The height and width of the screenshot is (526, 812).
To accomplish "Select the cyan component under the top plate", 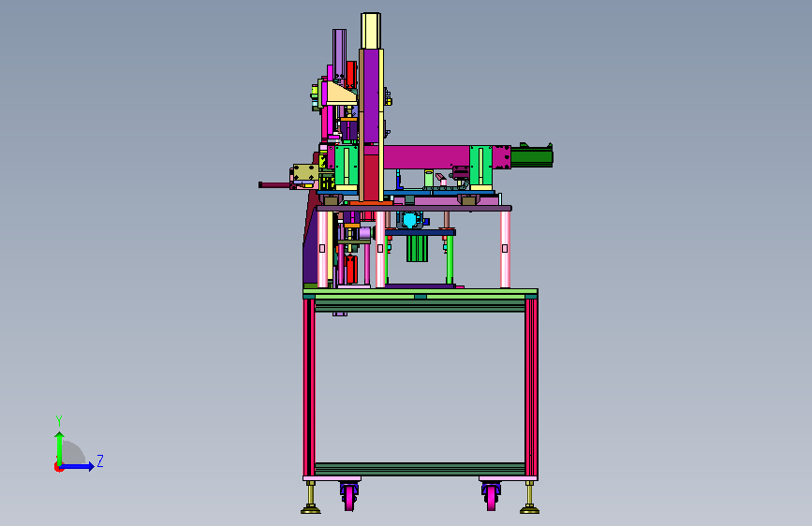I will pyautogui.click(x=409, y=221).
